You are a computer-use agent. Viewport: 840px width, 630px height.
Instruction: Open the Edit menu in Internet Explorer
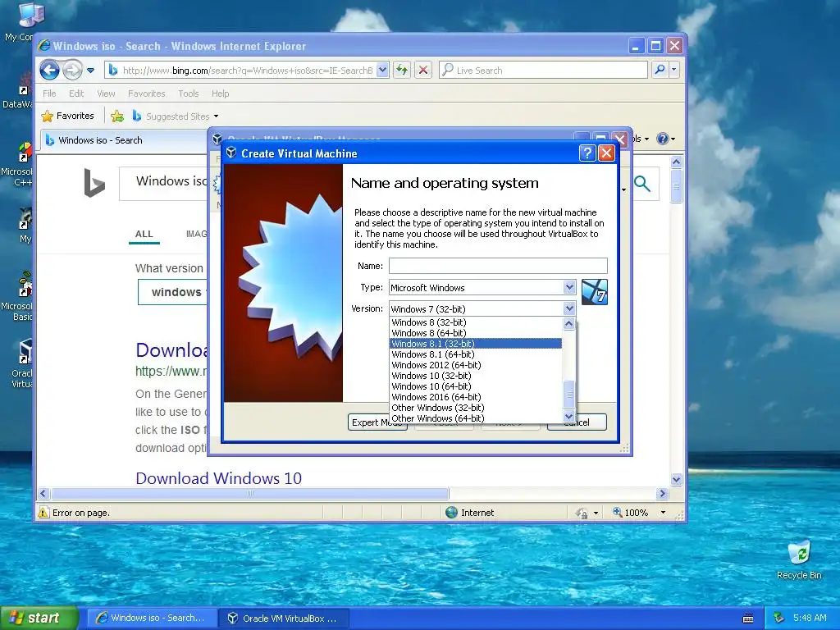click(76, 94)
